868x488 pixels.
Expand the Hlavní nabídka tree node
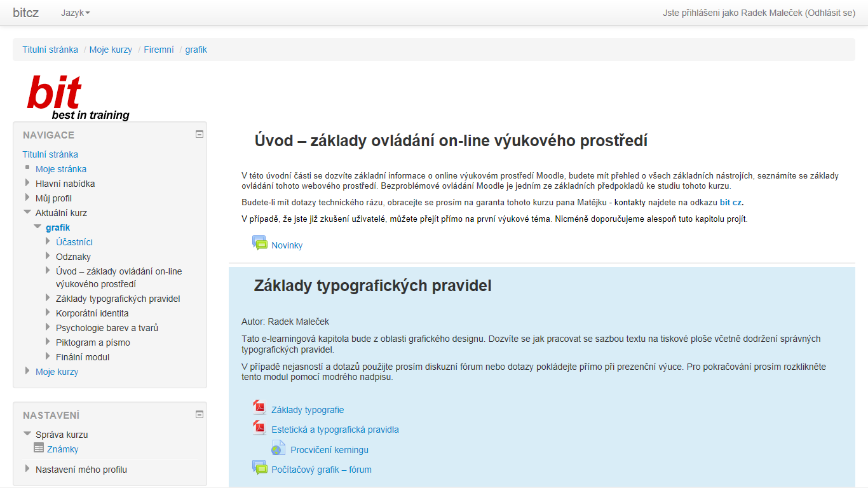click(x=27, y=183)
